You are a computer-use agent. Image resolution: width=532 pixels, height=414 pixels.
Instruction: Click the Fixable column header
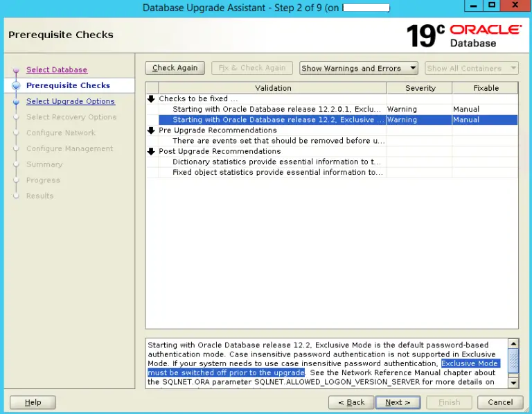486,88
